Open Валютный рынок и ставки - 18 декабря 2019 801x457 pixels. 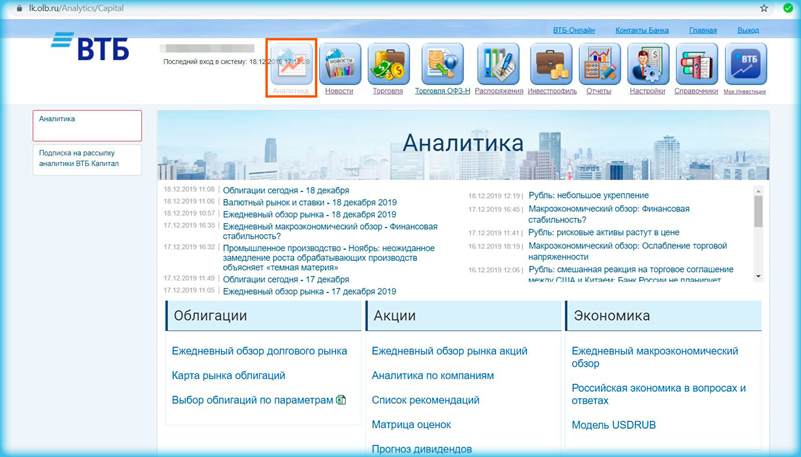coord(310,202)
